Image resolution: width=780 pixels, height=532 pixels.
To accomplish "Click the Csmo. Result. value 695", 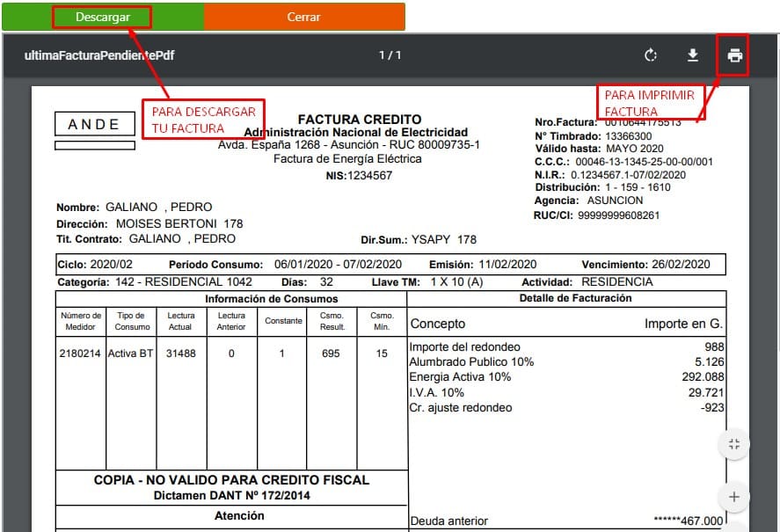I will [x=331, y=353].
